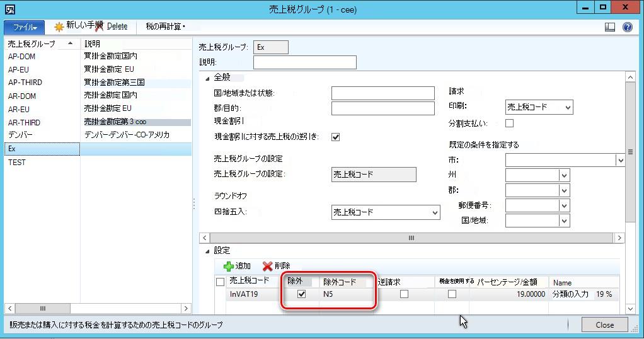This screenshot has height=339, width=644.
Task: Click the left list scrollbar thumb
Action: 43,308
